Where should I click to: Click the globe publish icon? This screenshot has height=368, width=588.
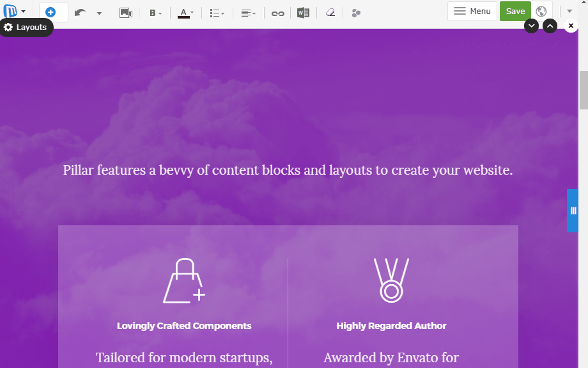pyautogui.click(x=541, y=12)
